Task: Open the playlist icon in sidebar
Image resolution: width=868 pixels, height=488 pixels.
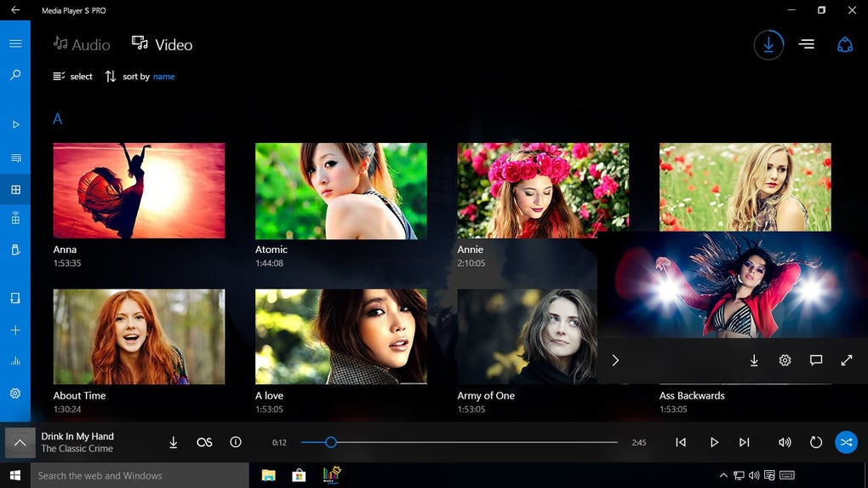Action: [15, 158]
